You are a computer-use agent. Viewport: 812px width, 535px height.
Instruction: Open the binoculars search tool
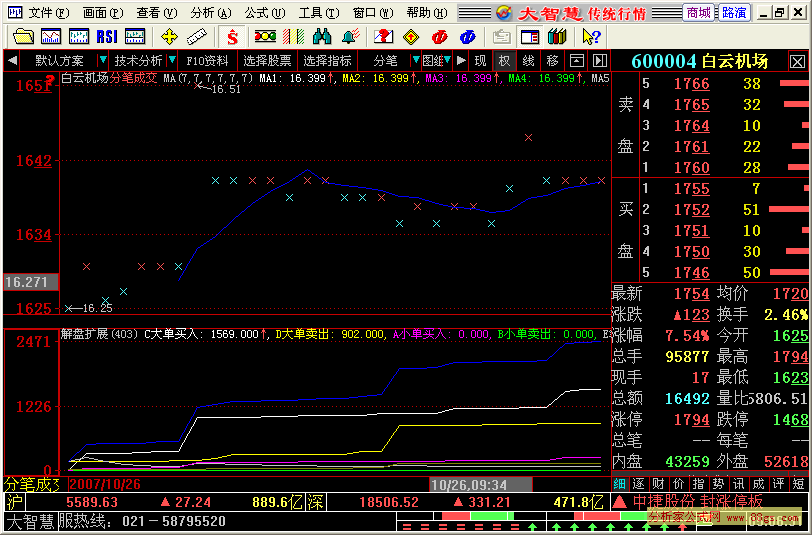(x=322, y=37)
